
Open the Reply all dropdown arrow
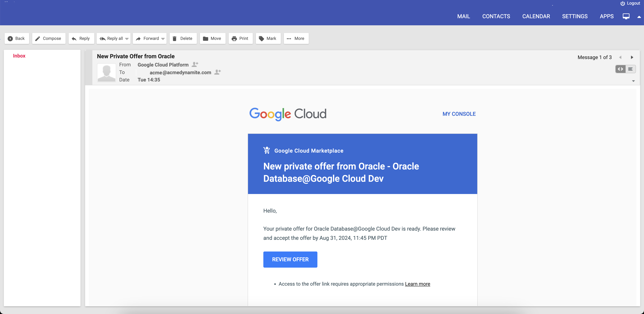click(x=127, y=39)
